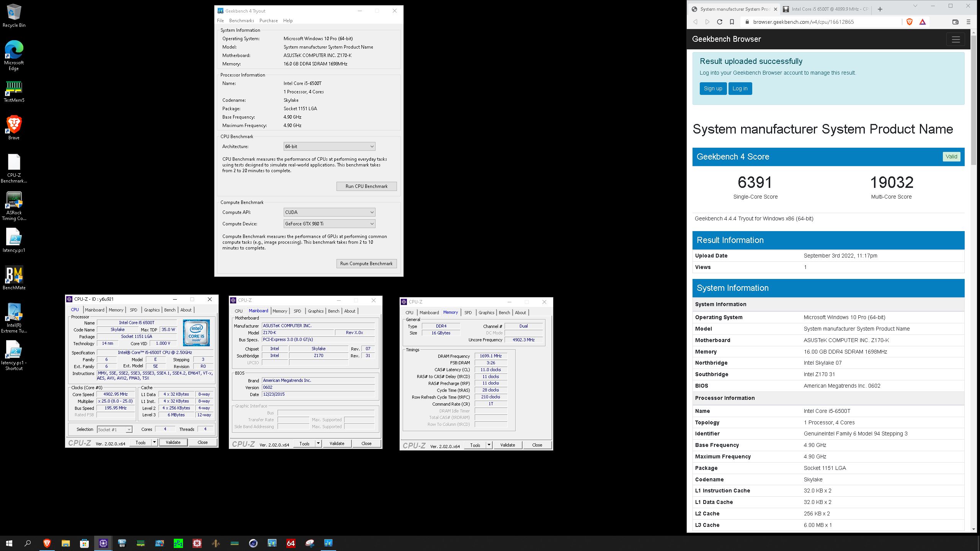Switch to Bench tab in CPU-Z ID window
This screenshot has height=551, width=980.
pyautogui.click(x=170, y=310)
